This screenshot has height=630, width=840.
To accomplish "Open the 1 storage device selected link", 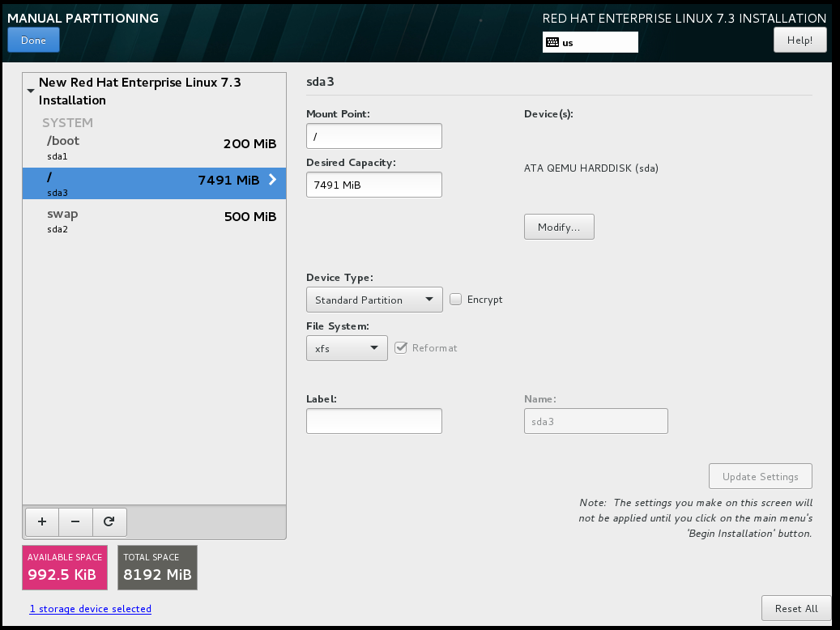I will 91,609.
